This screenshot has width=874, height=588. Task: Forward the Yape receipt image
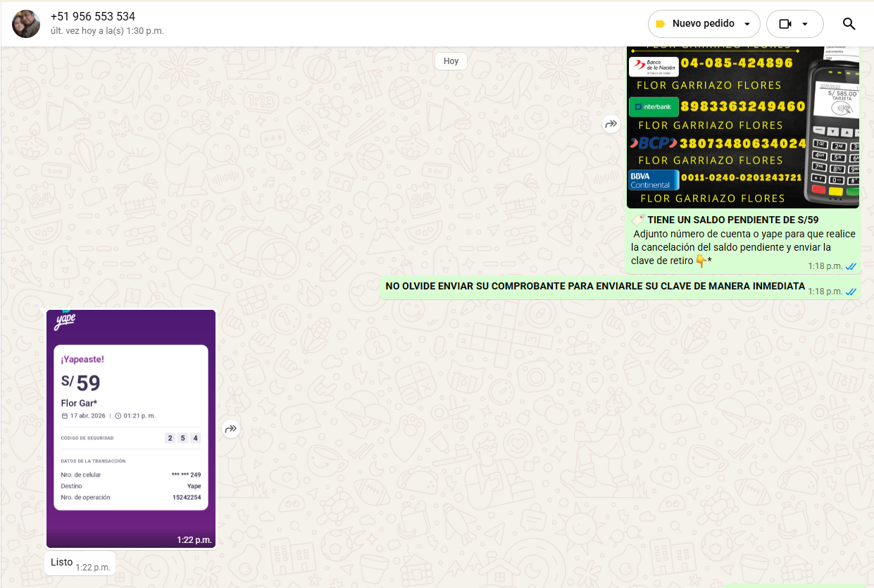231,429
